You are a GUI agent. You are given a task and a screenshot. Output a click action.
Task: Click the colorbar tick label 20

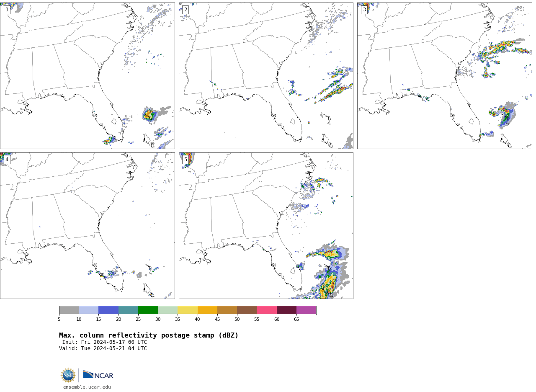pyautogui.click(x=119, y=320)
